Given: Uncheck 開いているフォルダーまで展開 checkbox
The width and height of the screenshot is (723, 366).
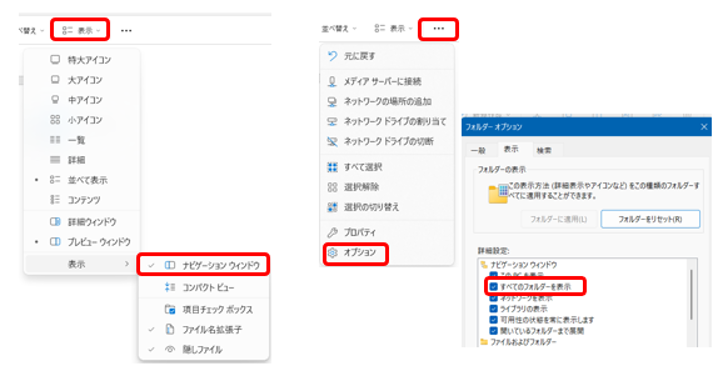Looking at the screenshot, I should pos(493,331).
